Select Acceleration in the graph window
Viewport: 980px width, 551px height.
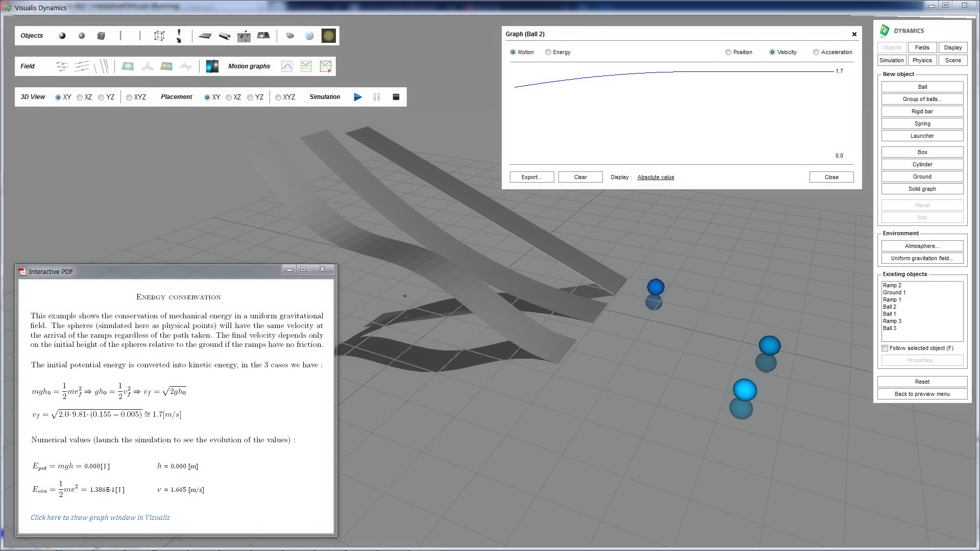pos(816,52)
